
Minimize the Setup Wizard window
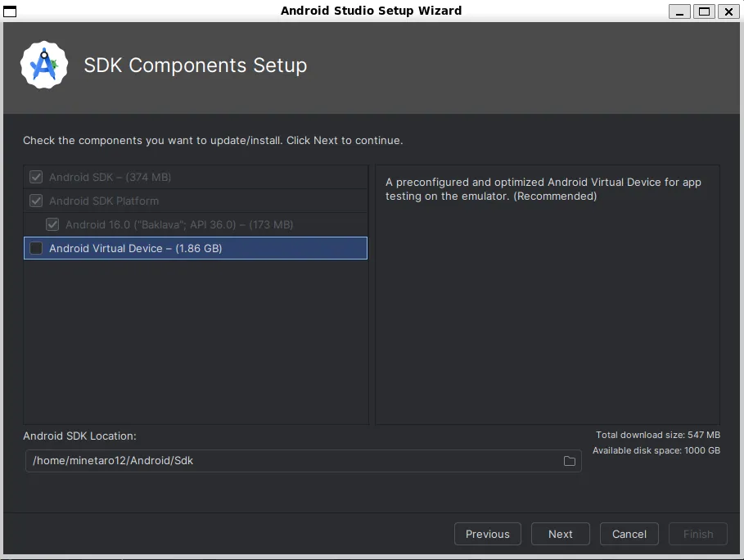point(679,11)
